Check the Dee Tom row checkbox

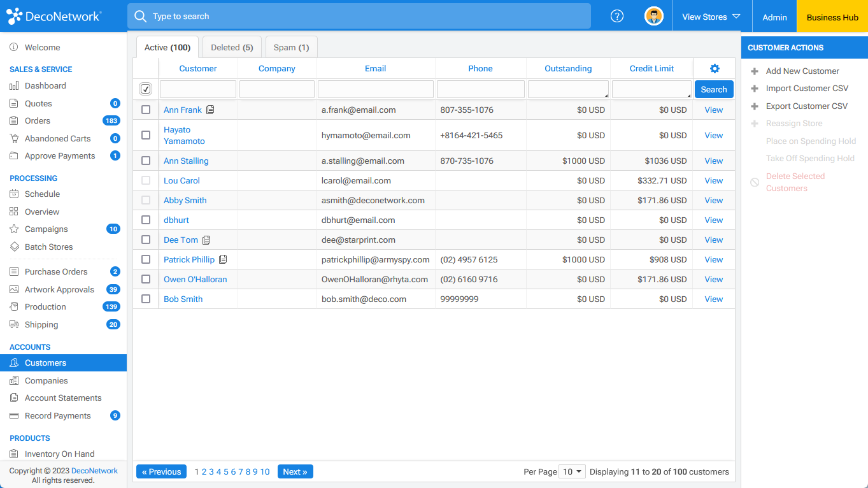(146, 240)
